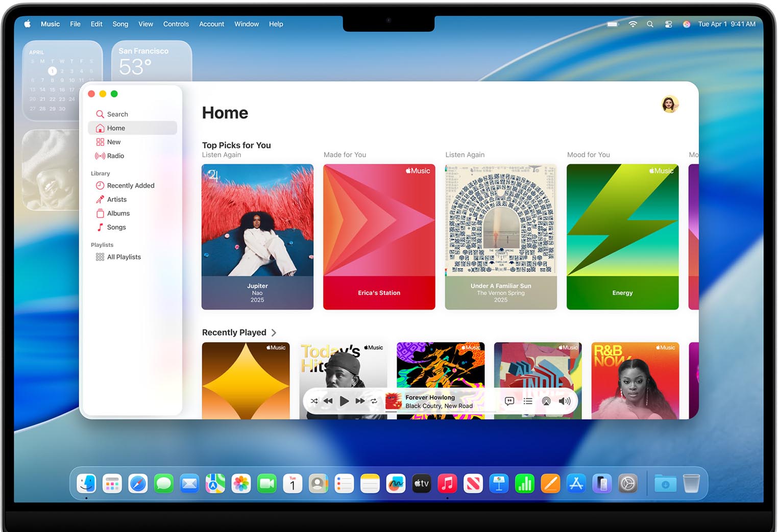Open Freeform from the Dock

click(x=396, y=483)
